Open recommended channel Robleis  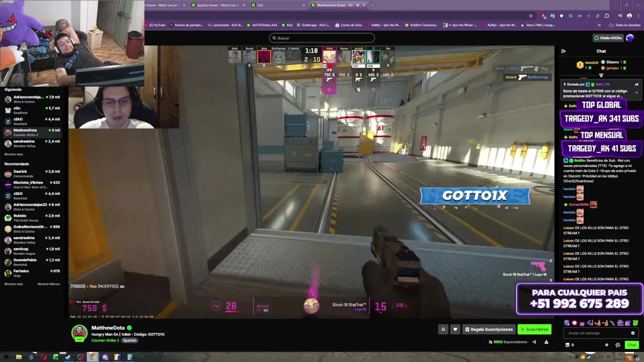pyautogui.click(x=32, y=218)
